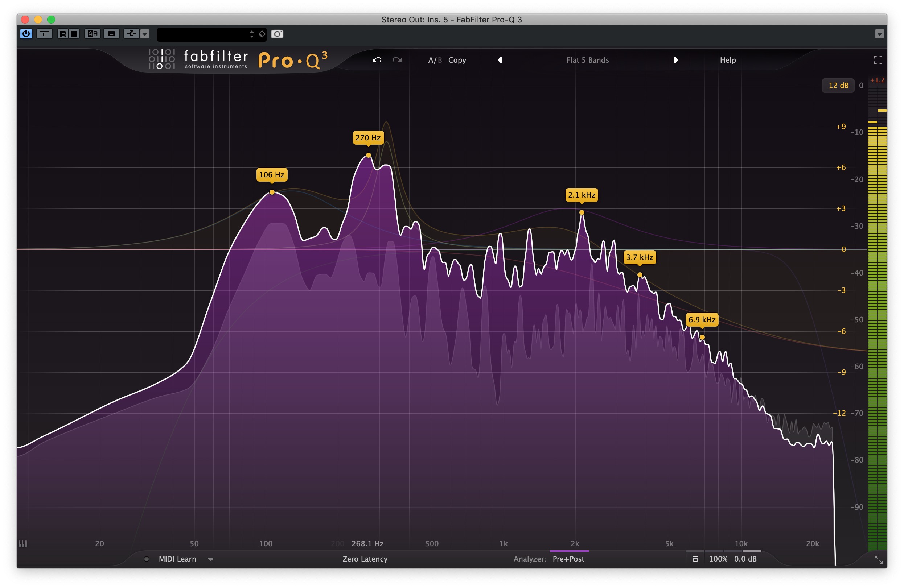Open the side chain dropdown arrow in header

145,34
